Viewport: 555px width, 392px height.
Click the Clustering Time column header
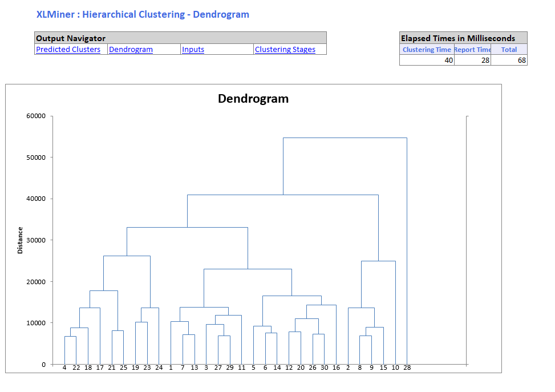(427, 50)
